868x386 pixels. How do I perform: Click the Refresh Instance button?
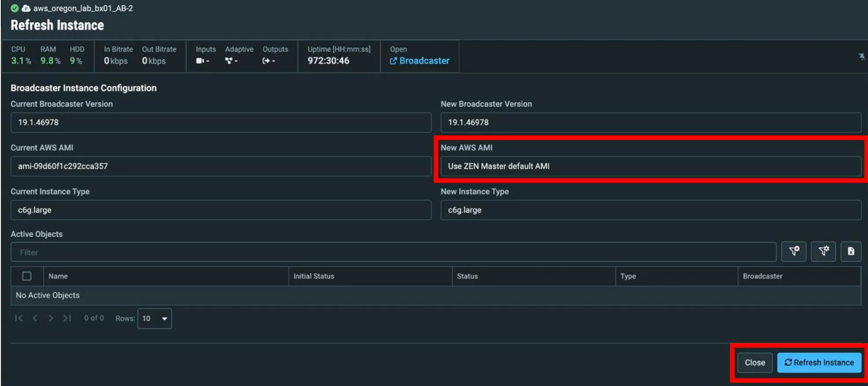[819, 363]
